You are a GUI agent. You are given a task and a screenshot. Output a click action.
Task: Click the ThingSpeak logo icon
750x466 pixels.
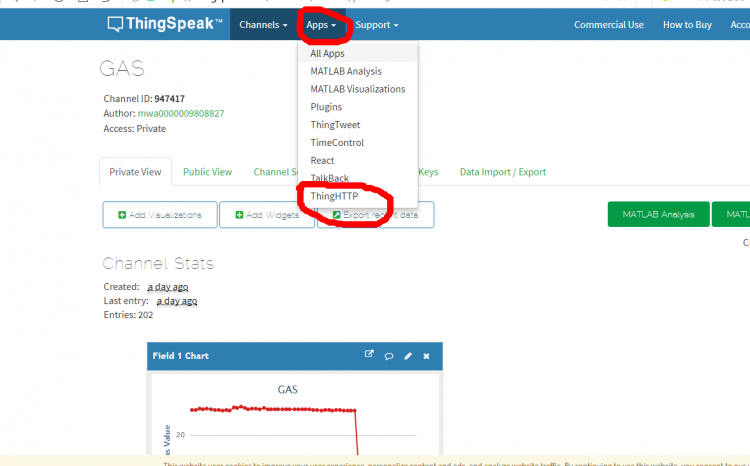(x=115, y=24)
